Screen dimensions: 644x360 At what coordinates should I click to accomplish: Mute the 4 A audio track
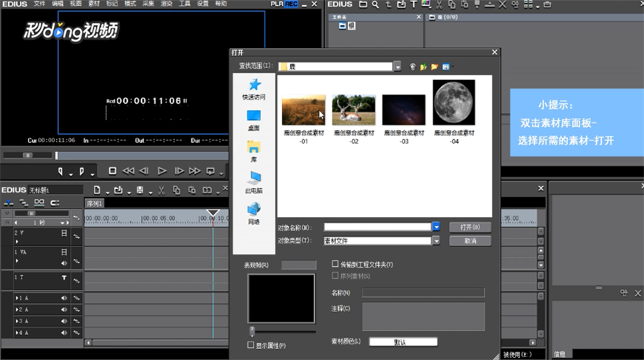click(64, 333)
